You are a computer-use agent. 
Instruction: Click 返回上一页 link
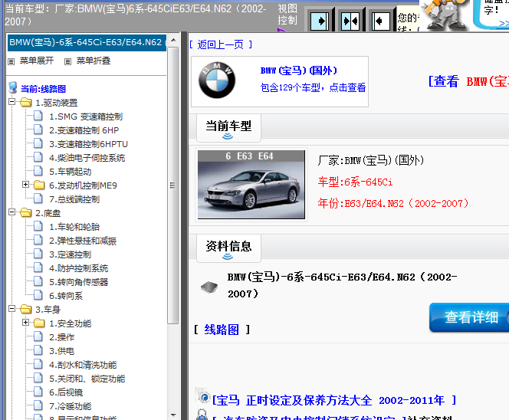pyautogui.click(x=221, y=44)
